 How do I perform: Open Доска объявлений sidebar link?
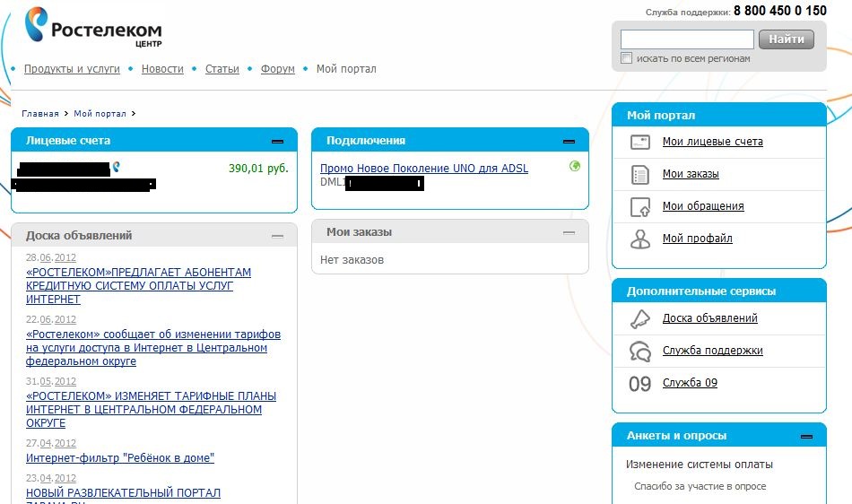[709, 318]
